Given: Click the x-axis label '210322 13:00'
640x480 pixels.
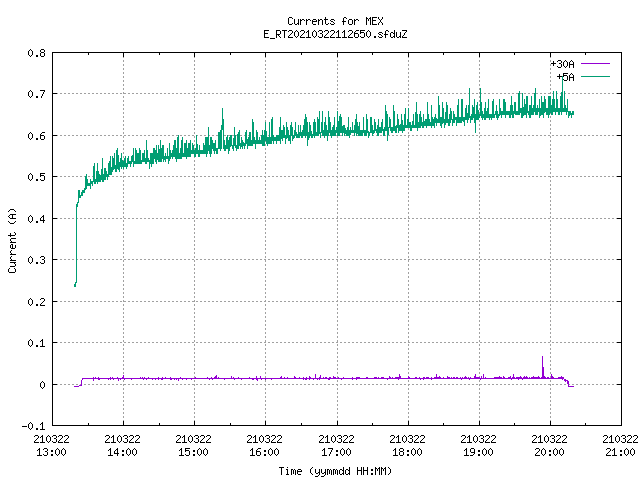Looking at the screenshot, I should click(51, 445).
